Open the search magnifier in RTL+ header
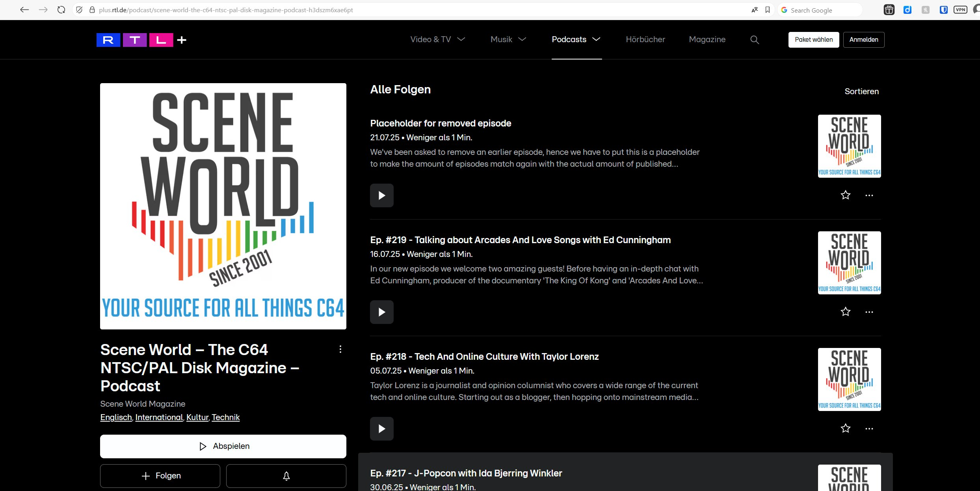Image resolution: width=980 pixels, height=491 pixels. [x=755, y=39]
